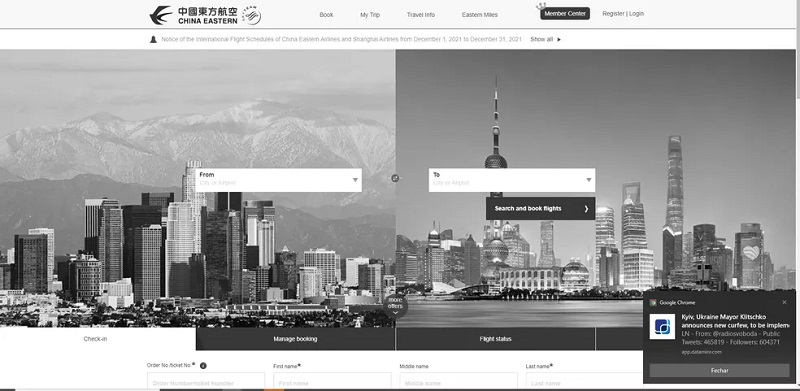Click the Fechar notification button
The width and height of the screenshot is (800, 391).
719,371
